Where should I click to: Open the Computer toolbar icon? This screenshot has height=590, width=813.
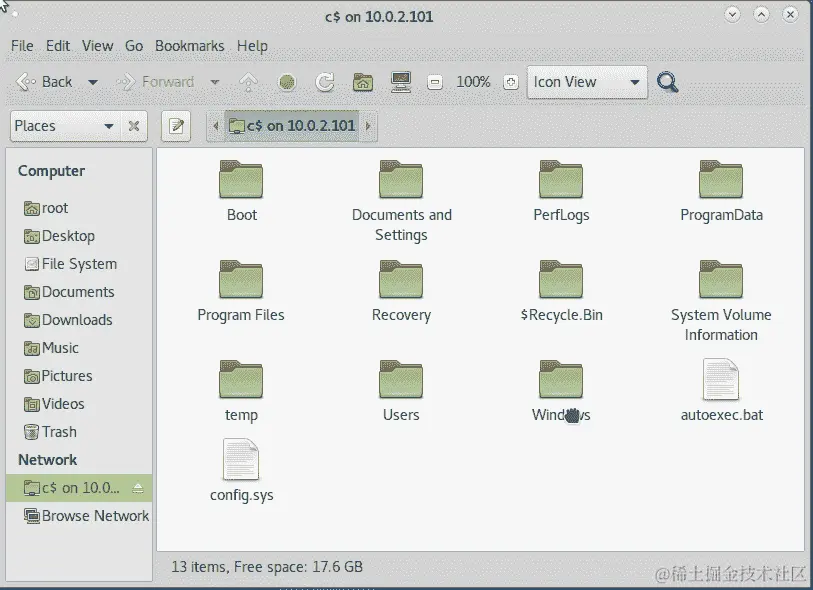tap(401, 82)
